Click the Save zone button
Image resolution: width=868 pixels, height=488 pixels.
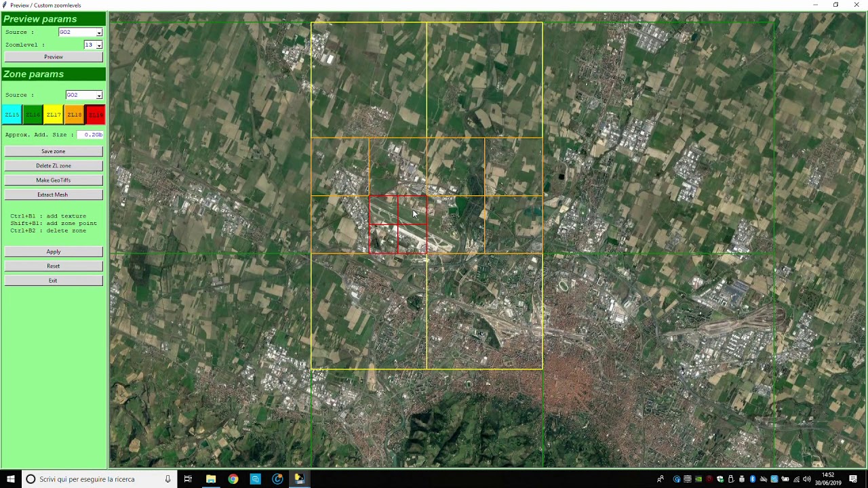(54, 151)
